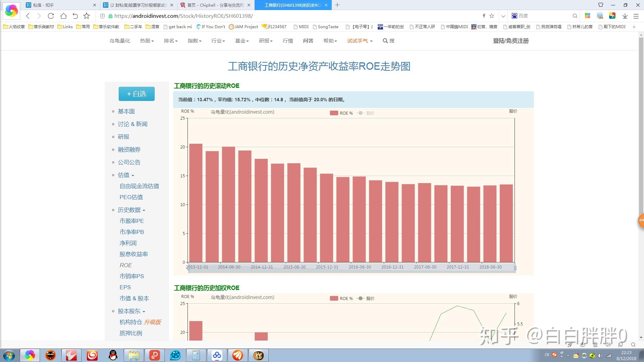The height and width of the screenshot is (362, 644).
Task: Toggle ROE % legend in weighted ROE chart
Action: tap(341, 298)
